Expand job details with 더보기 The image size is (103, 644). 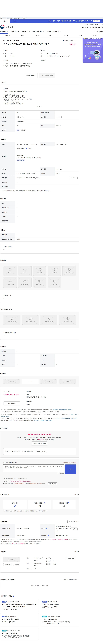click(39, 107)
